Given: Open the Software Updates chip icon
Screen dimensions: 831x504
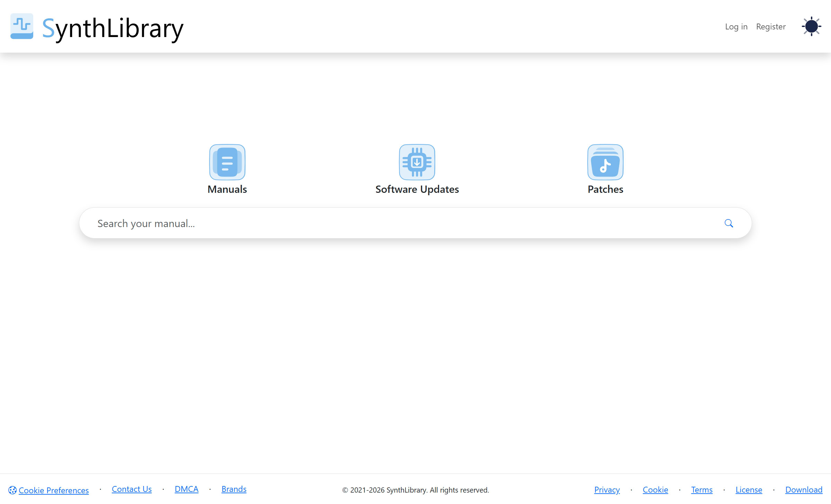Looking at the screenshot, I should click(x=417, y=162).
